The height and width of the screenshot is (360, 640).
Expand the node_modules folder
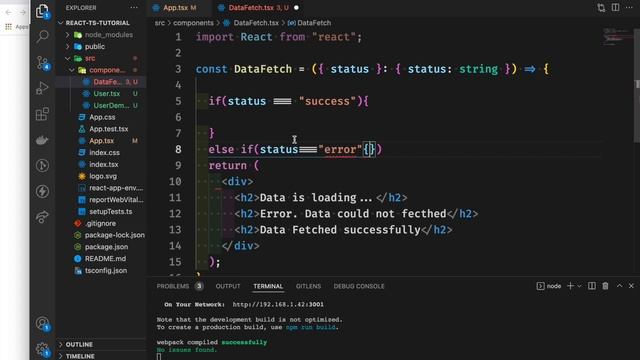(x=101, y=35)
